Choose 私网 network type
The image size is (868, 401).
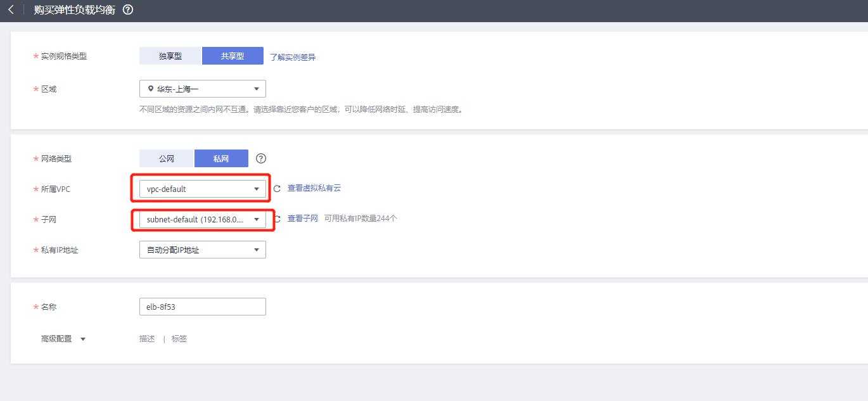click(221, 158)
